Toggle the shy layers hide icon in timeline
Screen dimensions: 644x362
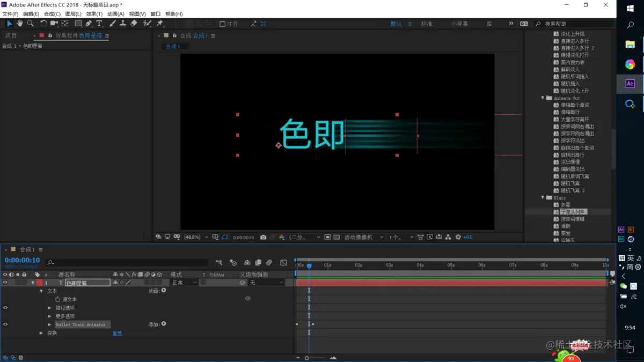[247, 263]
